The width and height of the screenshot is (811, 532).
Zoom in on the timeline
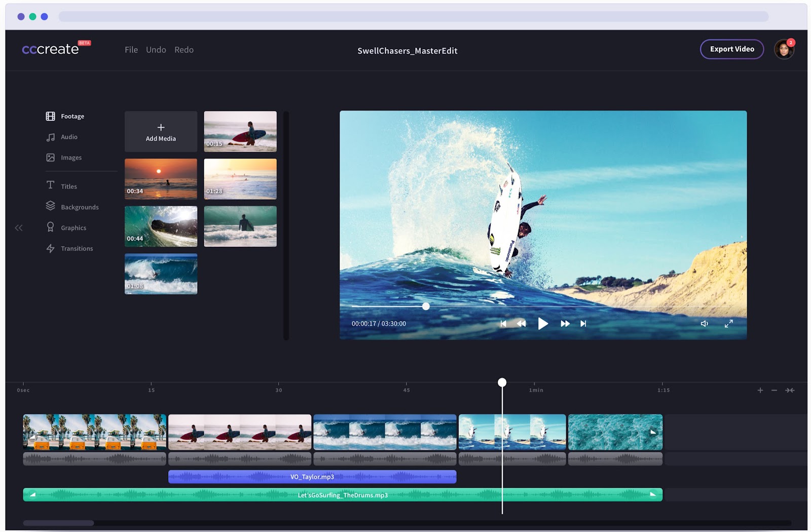tap(760, 390)
